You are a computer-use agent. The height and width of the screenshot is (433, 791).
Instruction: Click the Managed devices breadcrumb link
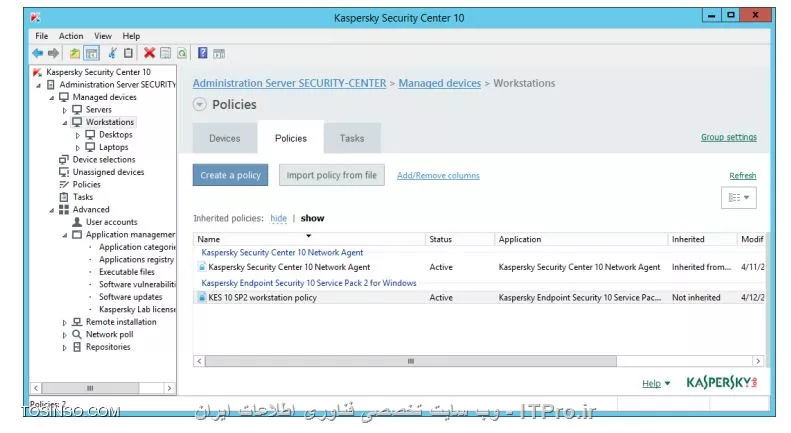tap(439, 83)
